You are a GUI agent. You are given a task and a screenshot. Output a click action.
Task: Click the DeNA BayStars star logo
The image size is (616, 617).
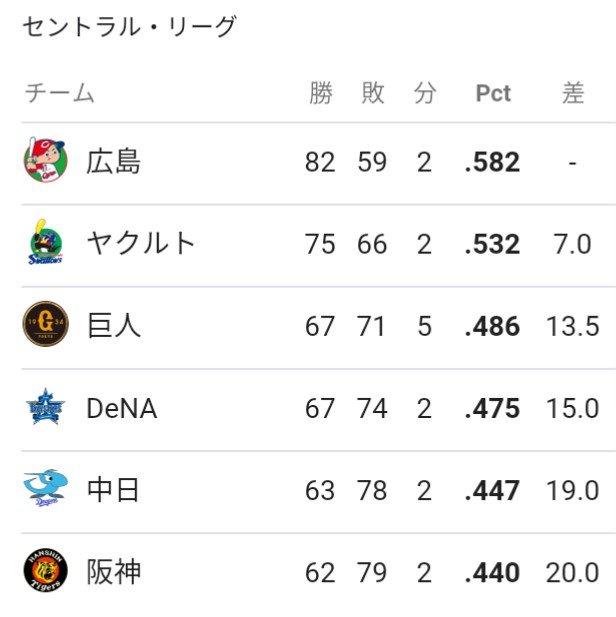pos(46,407)
